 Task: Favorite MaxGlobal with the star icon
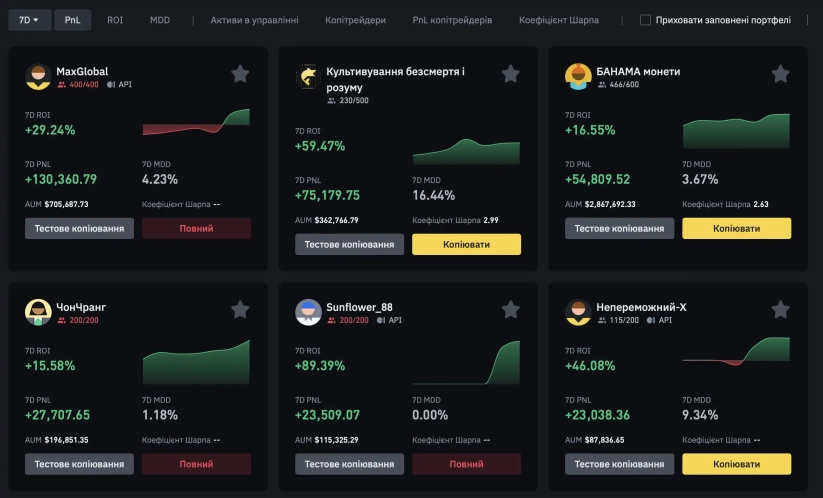pyautogui.click(x=240, y=74)
